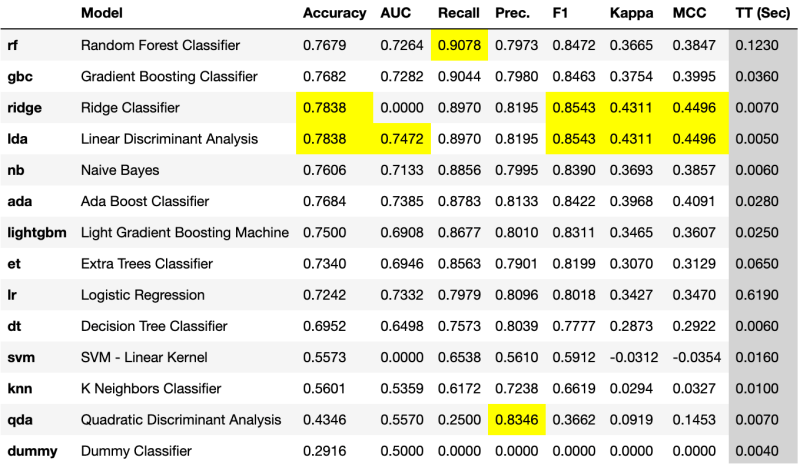Image resolution: width=800 pixels, height=464 pixels.
Task: Click the TT (Sec) column header
Action: coord(762,13)
